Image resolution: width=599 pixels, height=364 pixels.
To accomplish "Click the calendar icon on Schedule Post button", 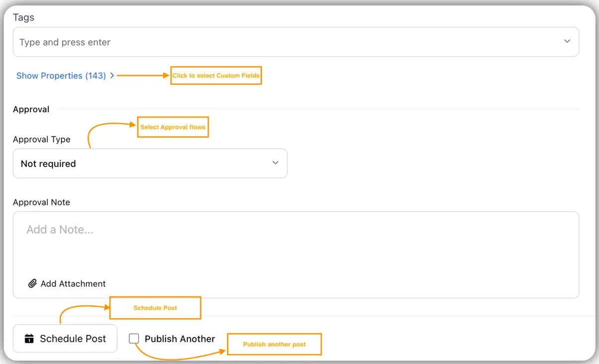I will pos(29,338).
